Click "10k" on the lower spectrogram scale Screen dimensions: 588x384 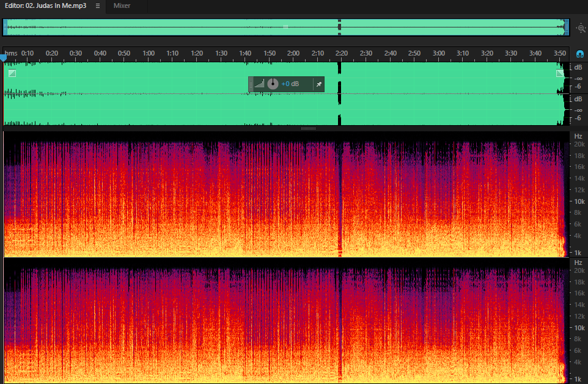[x=579, y=328]
